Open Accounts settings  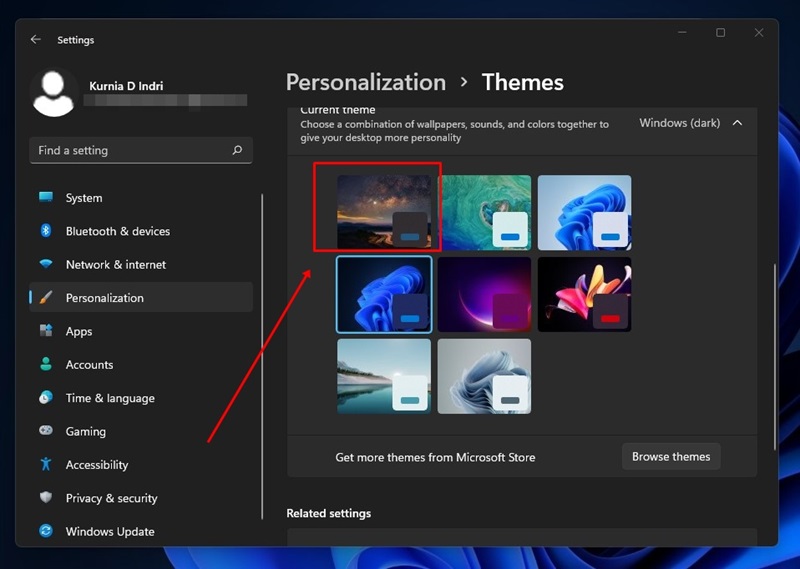coord(141,364)
